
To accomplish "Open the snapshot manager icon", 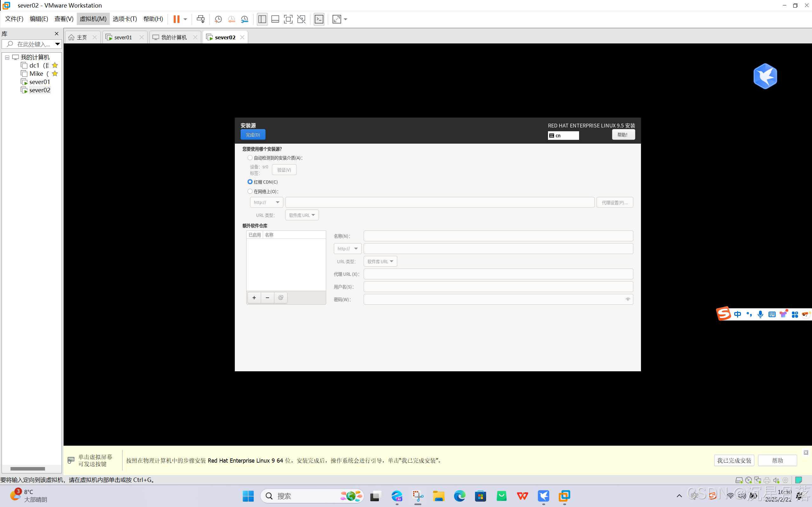I will 245,19.
